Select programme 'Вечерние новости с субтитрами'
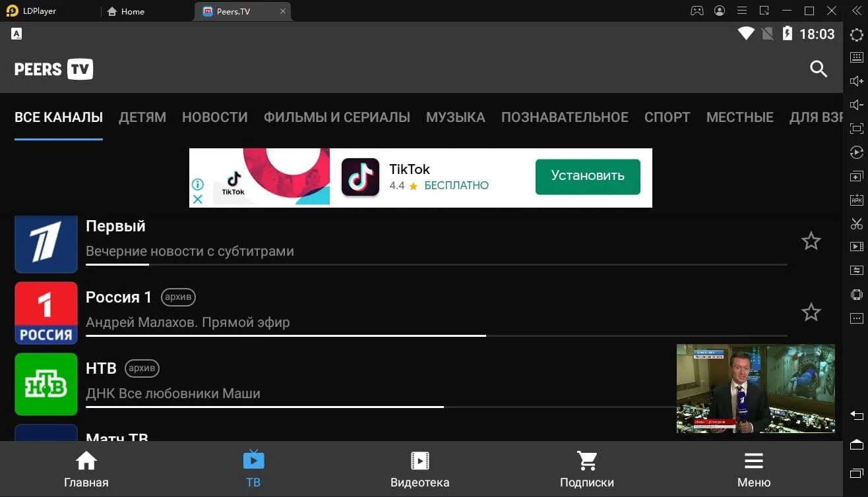This screenshot has width=868, height=497. point(190,251)
